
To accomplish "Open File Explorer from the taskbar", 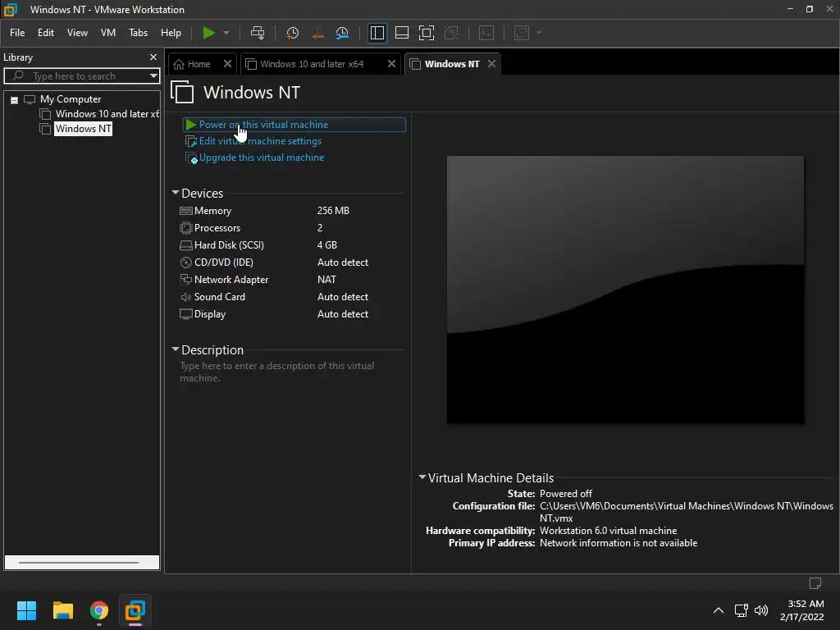I will point(62,610).
